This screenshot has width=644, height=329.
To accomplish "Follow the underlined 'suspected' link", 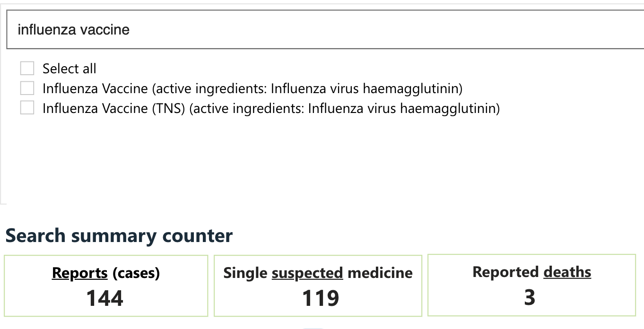I will 307,273.
